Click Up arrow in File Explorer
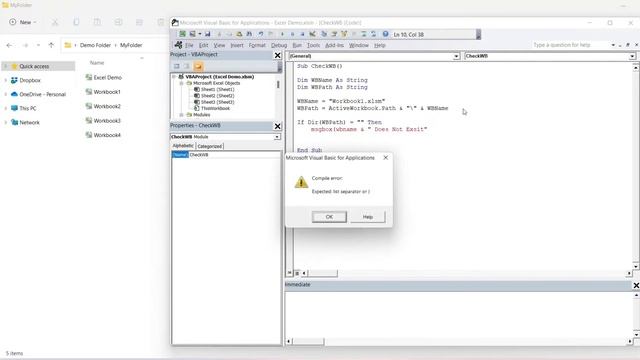Image resolution: width=640 pixels, height=360 pixels. [51, 45]
